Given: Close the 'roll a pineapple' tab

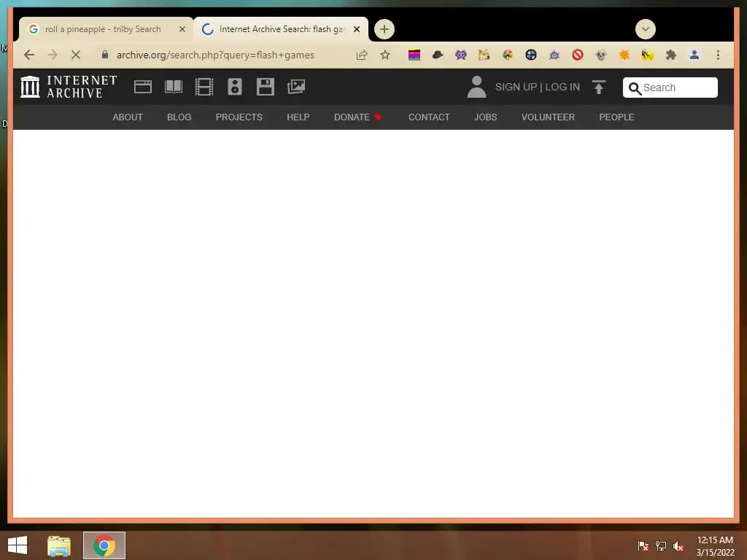Looking at the screenshot, I should 182,29.
